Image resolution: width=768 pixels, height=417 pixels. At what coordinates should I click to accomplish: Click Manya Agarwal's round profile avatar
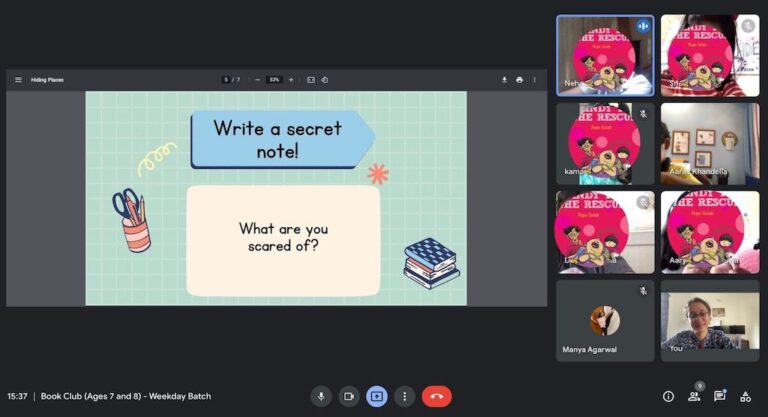pos(605,321)
